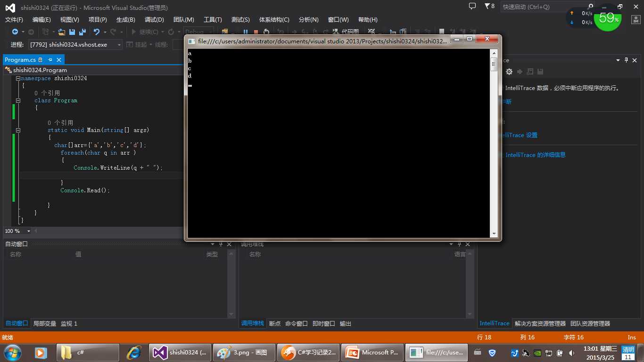Click the clock showing 13:01
644x362 pixels.
600,353
